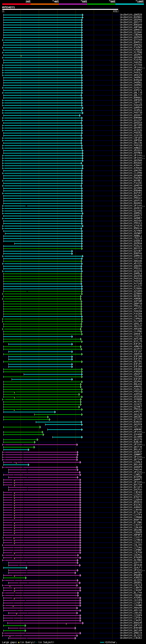Screen dimensions: 146x644
Task: Open hit UniRef100_P30567
Action: 131,47
